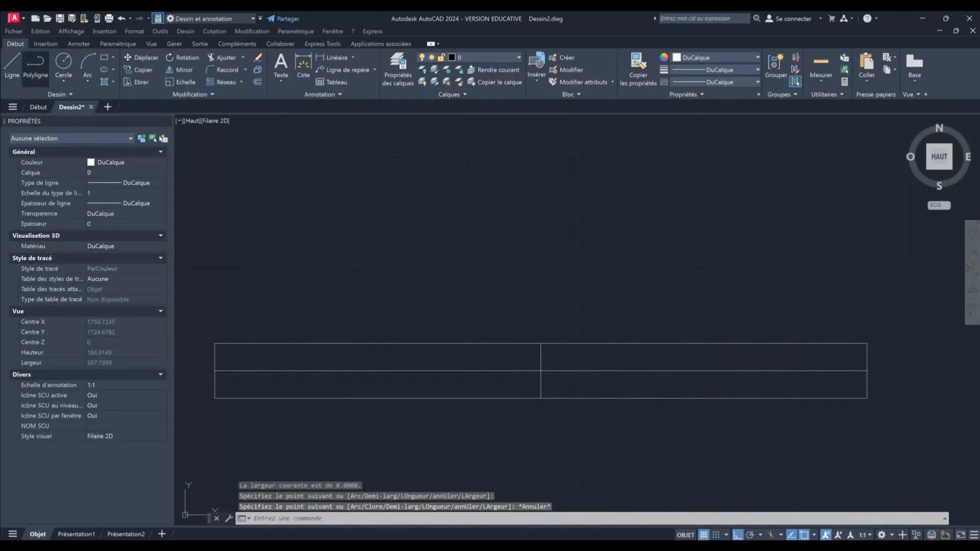Click the object color swatch dropdown
Image resolution: width=980 pixels, height=551 pixels.
[x=716, y=58]
